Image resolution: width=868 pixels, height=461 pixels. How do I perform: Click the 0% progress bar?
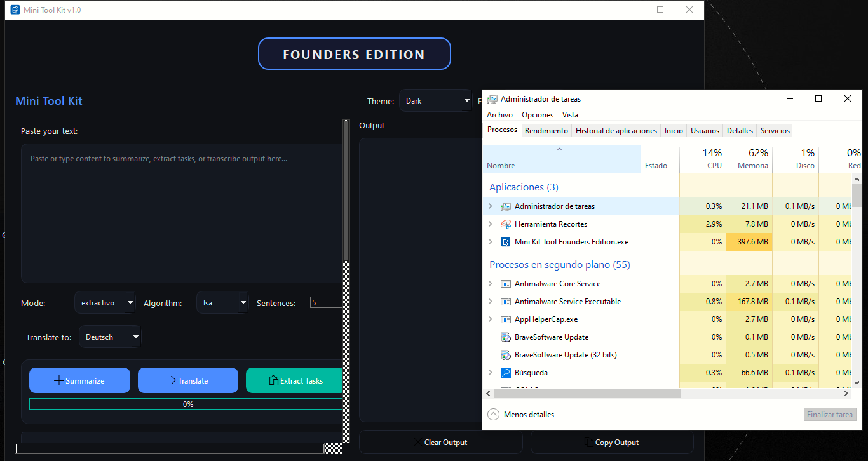pyautogui.click(x=186, y=404)
